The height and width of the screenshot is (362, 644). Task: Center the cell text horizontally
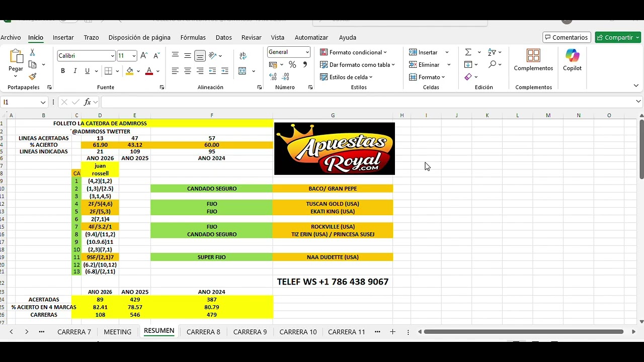pos(188,71)
